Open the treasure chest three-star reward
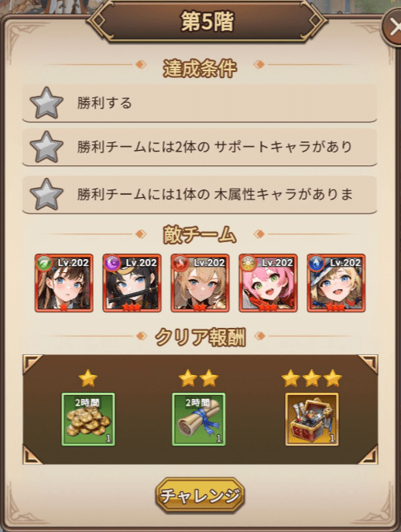This screenshot has width=401, height=532. coord(312,419)
